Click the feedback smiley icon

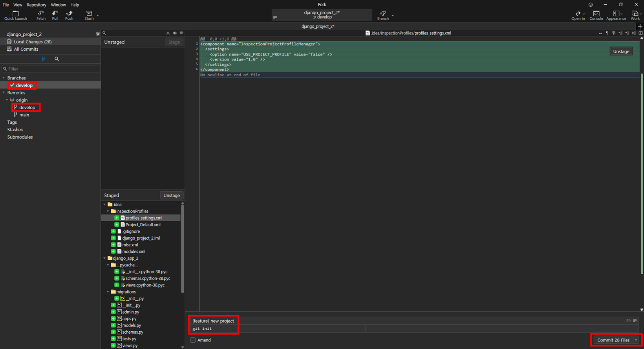[x=591, y=5]
